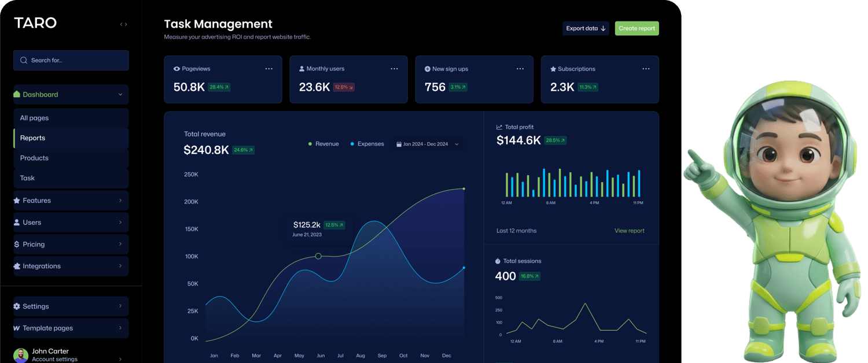Image resolution: width=868 pixels, height=363 pixels.
Task: Expand the Users sidebar section
Action: [120, 222]
